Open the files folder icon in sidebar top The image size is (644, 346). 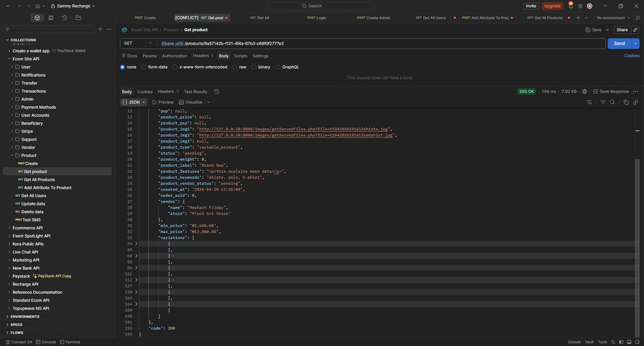coord(78,18)
